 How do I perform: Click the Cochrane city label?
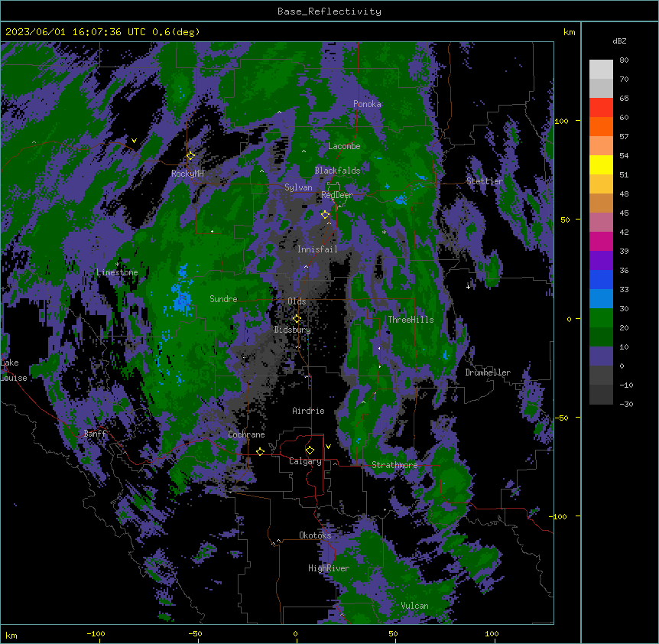point(246,434)
